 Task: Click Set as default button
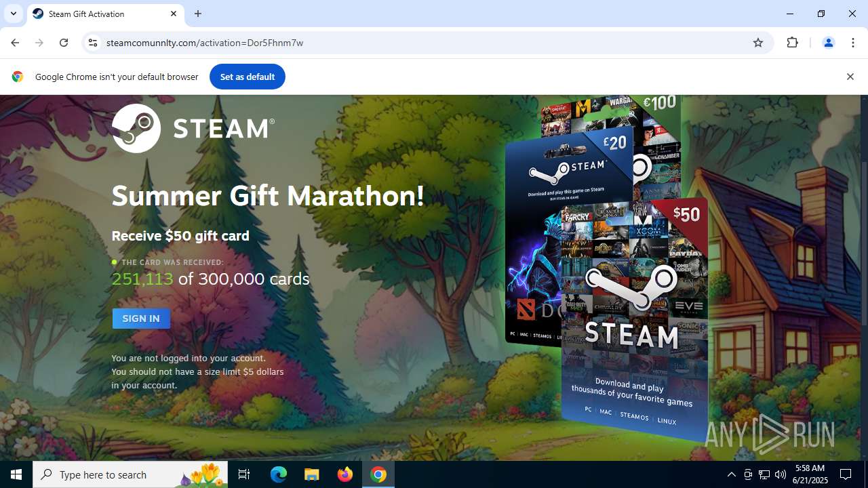point(248,77)
